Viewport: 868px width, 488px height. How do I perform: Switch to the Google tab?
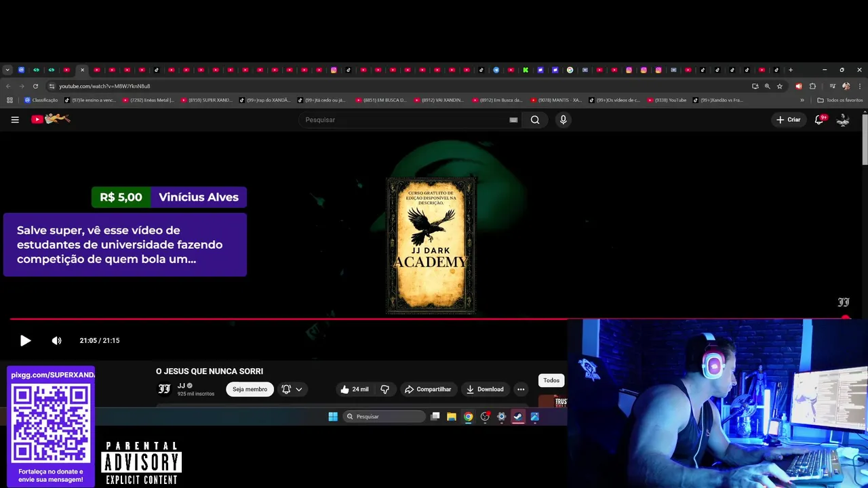570,70
